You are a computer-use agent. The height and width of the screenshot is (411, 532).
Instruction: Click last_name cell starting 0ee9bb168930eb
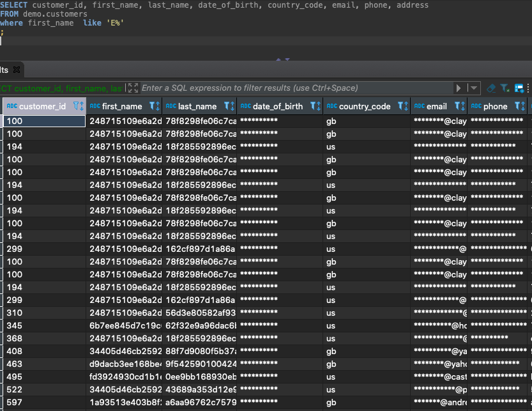point(199,376)
